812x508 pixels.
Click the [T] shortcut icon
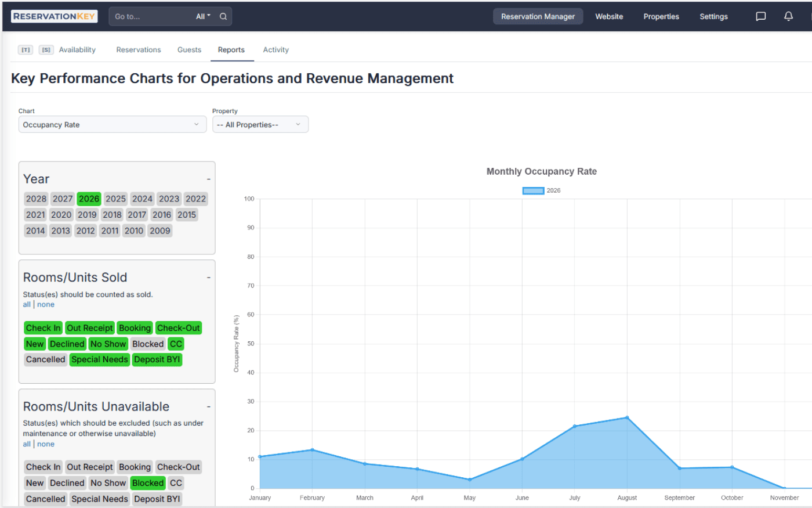point(25,49)
